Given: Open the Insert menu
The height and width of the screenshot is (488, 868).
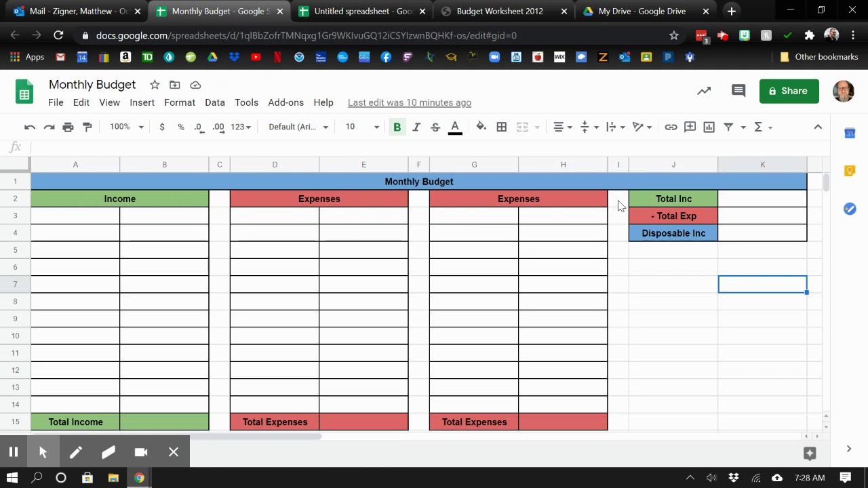Looking at the screenshot, I should (x=142, y=102).
